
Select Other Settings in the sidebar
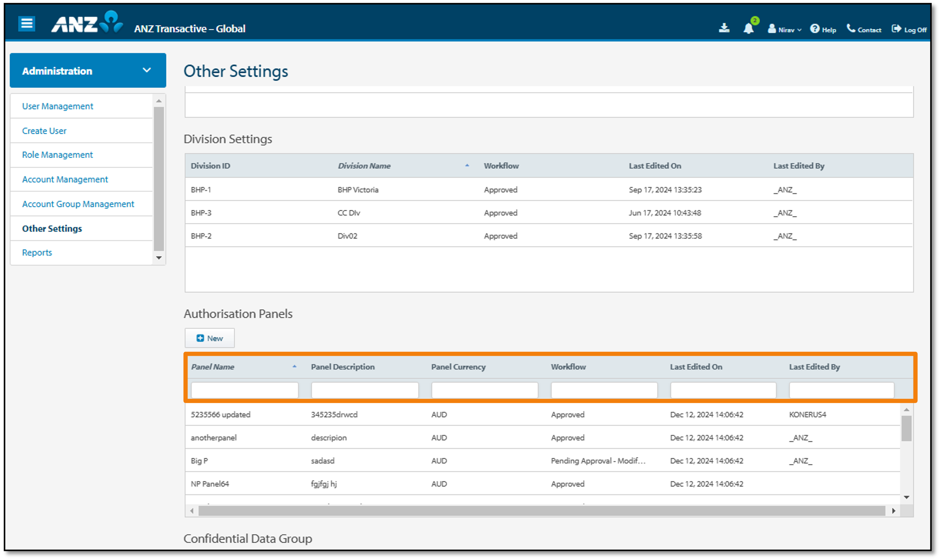(52, 228)
